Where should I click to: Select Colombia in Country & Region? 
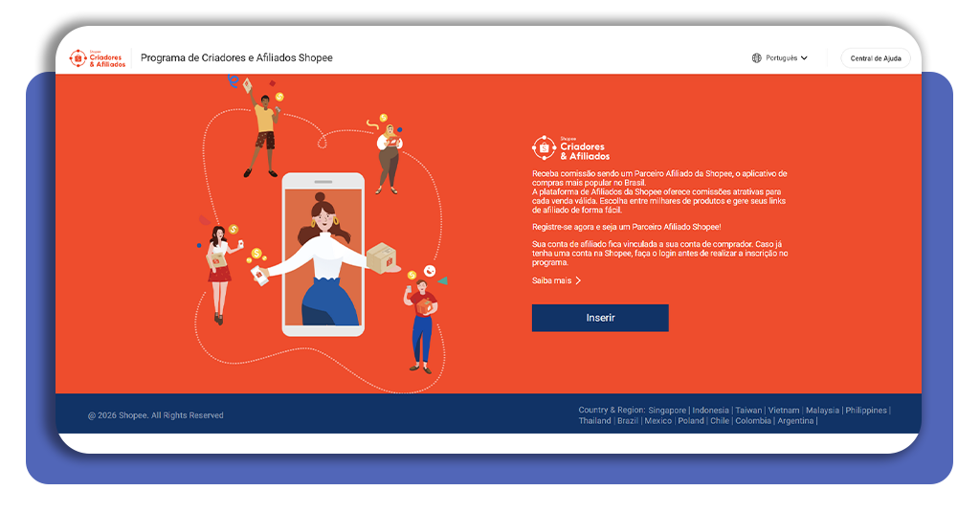pos(753,421)
